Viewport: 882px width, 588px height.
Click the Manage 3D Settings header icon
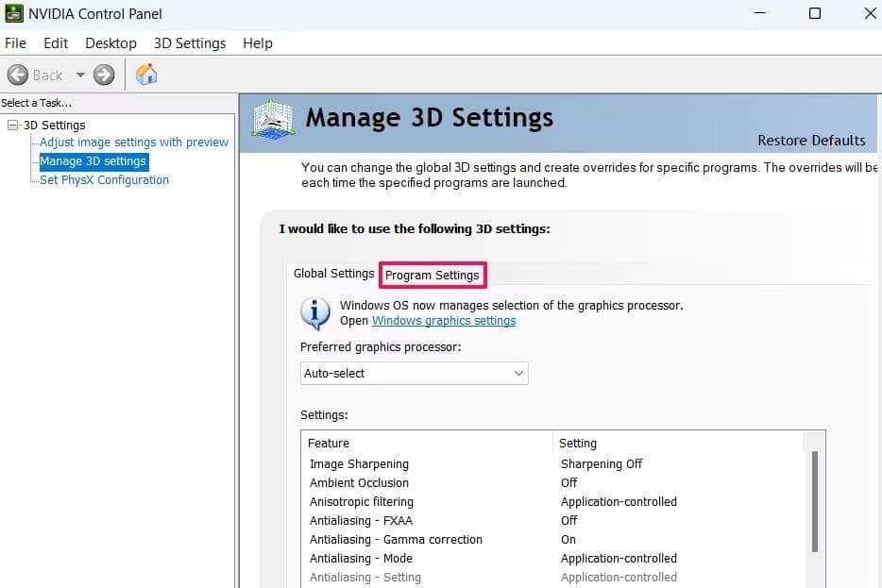(273, 118)
